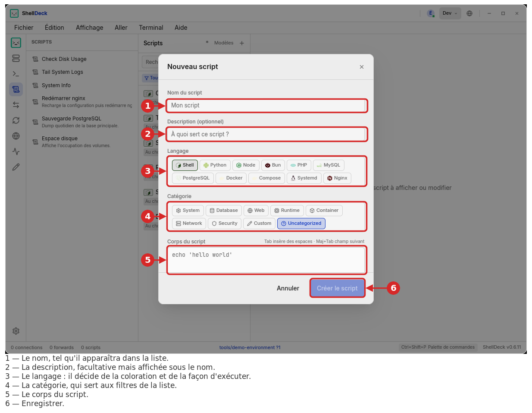Click the globe icon in the title bar

[x=469, y=13]
